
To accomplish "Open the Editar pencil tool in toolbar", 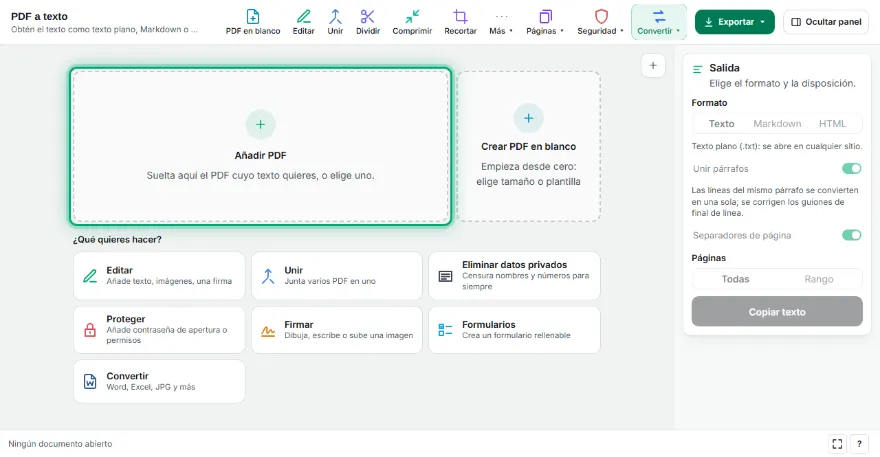I will pyautogui.click(x=303, y=22).
